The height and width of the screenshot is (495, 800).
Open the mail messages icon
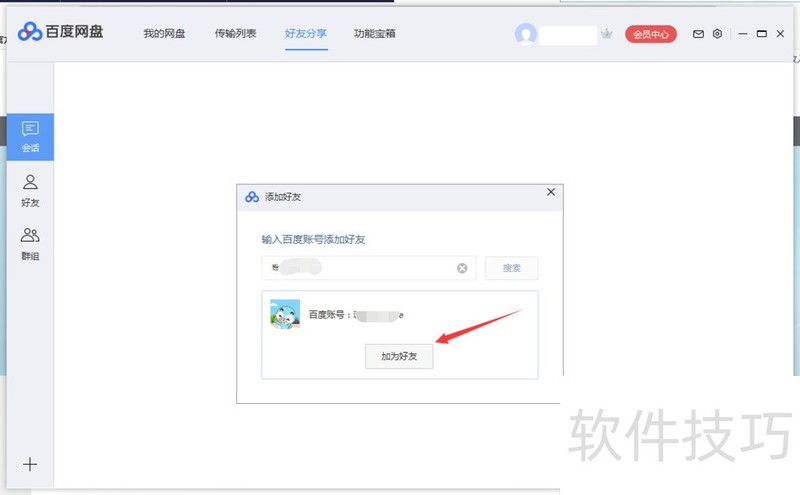698,34
